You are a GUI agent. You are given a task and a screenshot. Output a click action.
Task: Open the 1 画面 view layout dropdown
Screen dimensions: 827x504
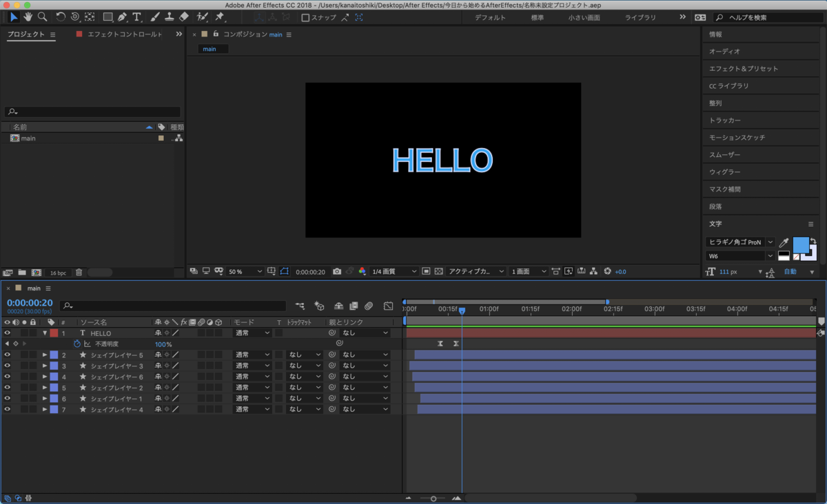[529, 272]
